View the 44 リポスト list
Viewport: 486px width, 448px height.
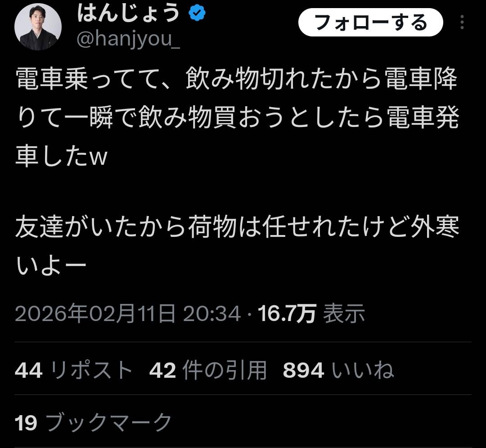(74, 370)
